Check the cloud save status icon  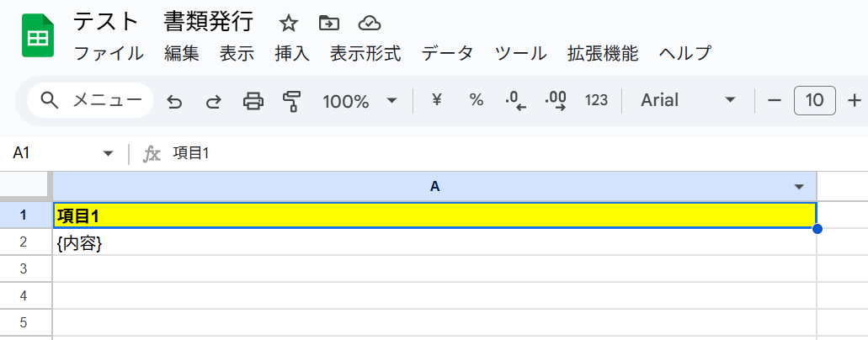click(x=369, y=23)
